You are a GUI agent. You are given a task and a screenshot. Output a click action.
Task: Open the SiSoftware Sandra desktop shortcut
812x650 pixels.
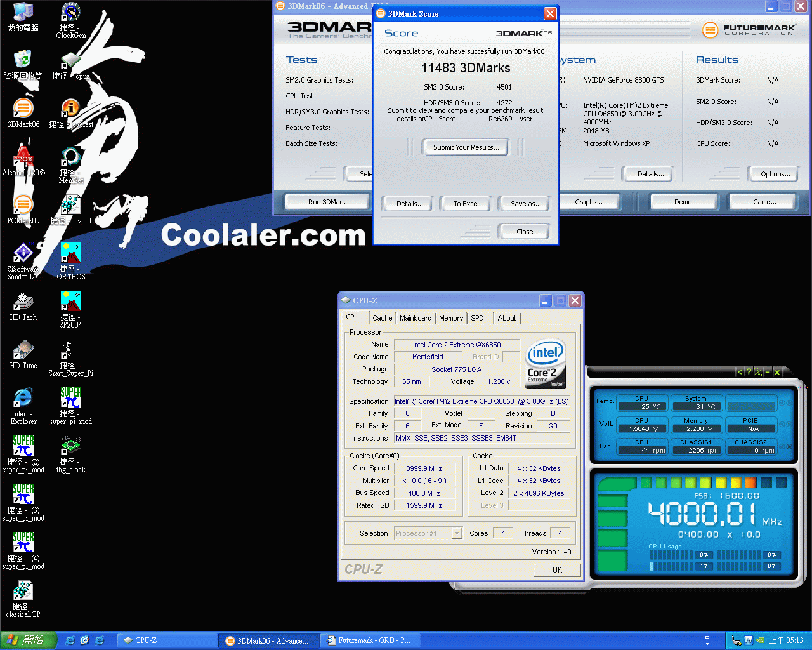click(23, 262)
